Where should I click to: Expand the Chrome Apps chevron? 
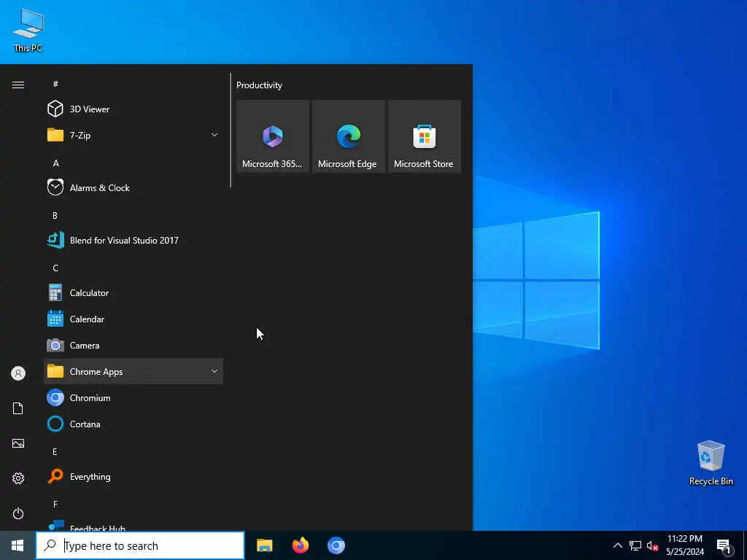214,371
